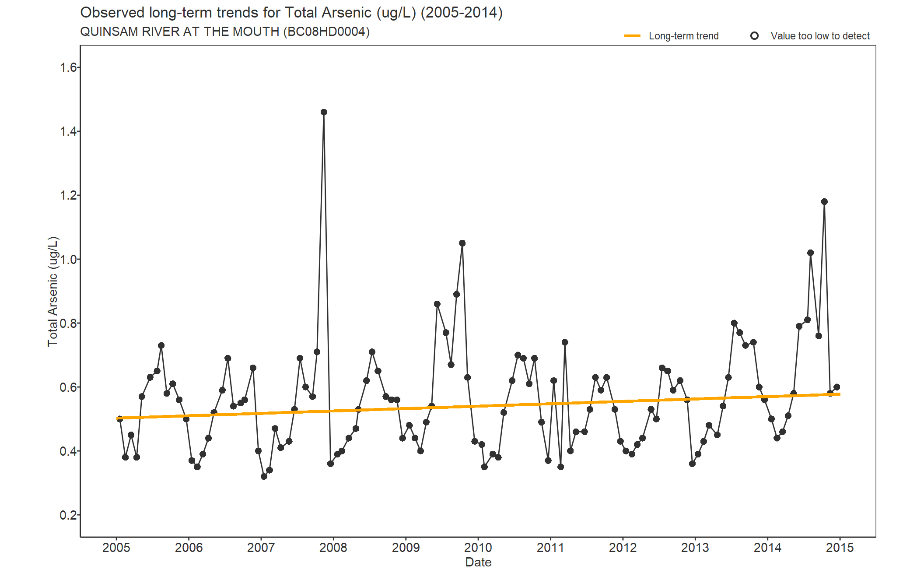Click the 1.46 peak data point in late 2007
Screen dimensions: 924x573
(324, 112)
